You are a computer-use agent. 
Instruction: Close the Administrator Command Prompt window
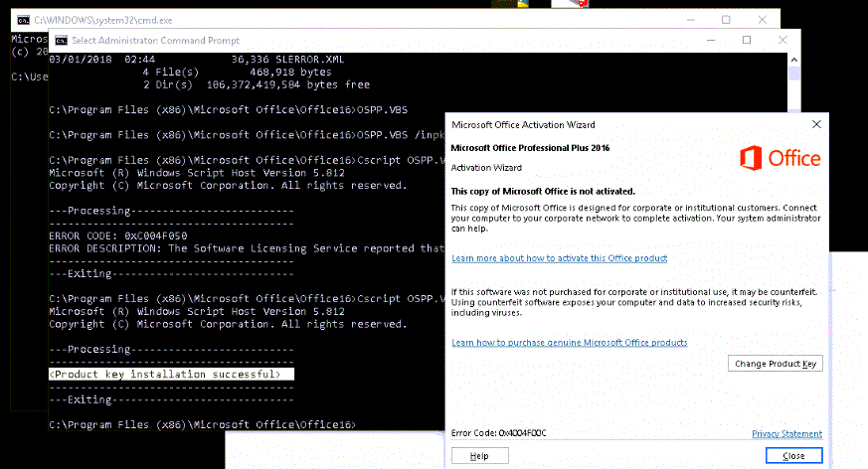pyautogui.click(x=782, y=41)
